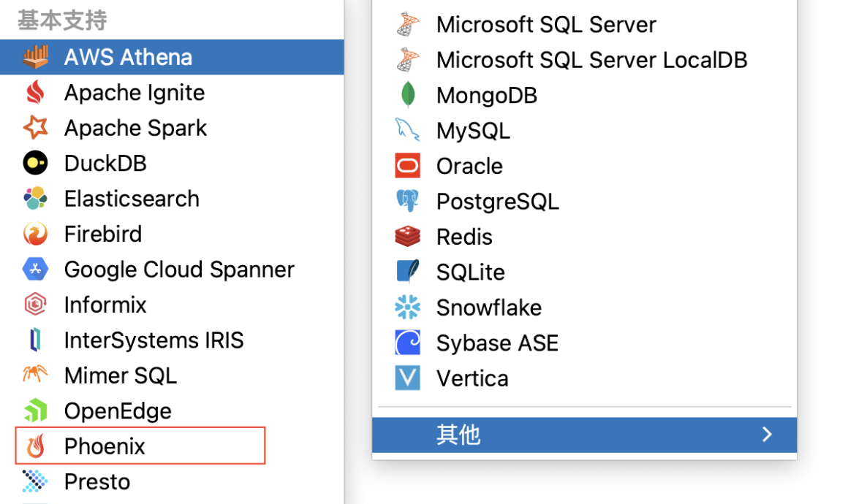Expand the 其他 submenu arrow

(767, 435)
